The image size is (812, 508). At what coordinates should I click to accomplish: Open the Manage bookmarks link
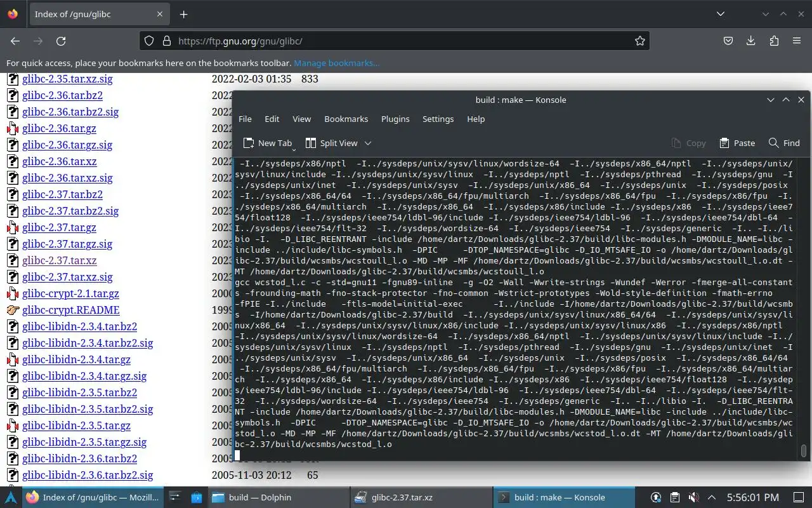[x=337, y=63]
